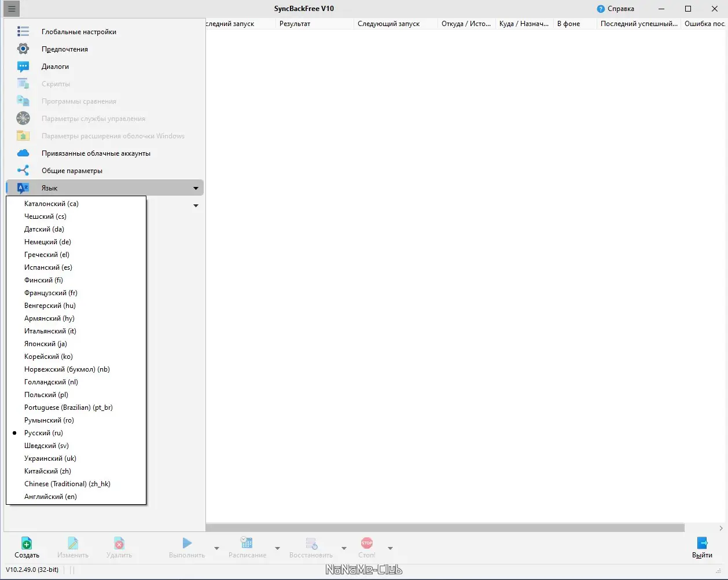
Task: Choose Армянский (hy) language
Action: pos(76,318)
